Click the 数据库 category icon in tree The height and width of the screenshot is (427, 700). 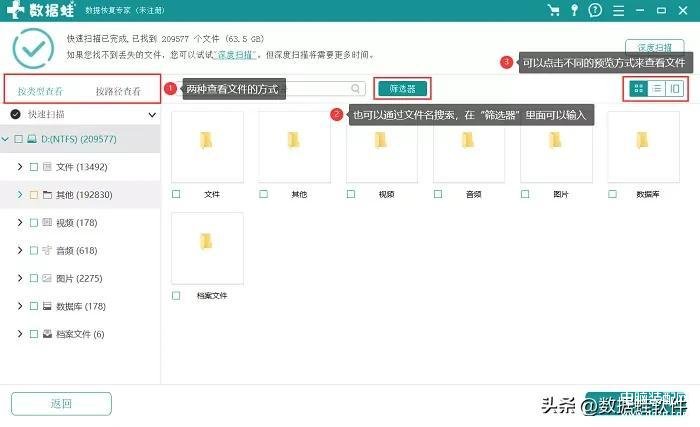click(x=47, y=306)
